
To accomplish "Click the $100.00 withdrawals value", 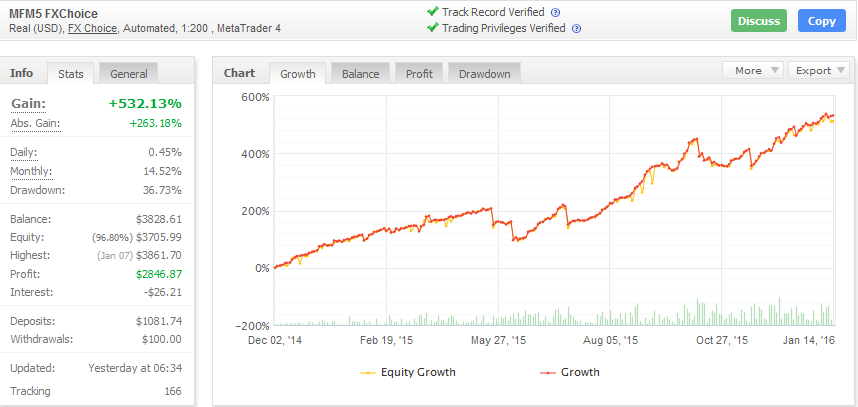I will (x=161, y=339).
